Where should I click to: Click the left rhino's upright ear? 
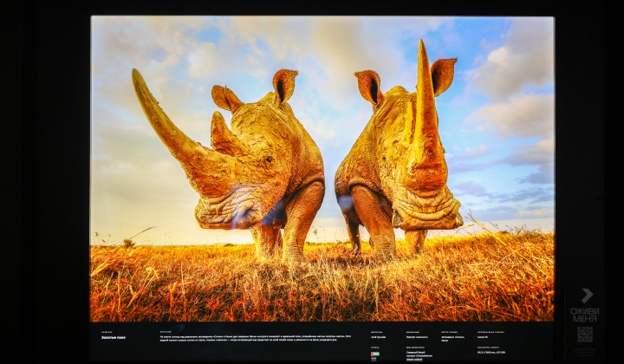(284, 85)
